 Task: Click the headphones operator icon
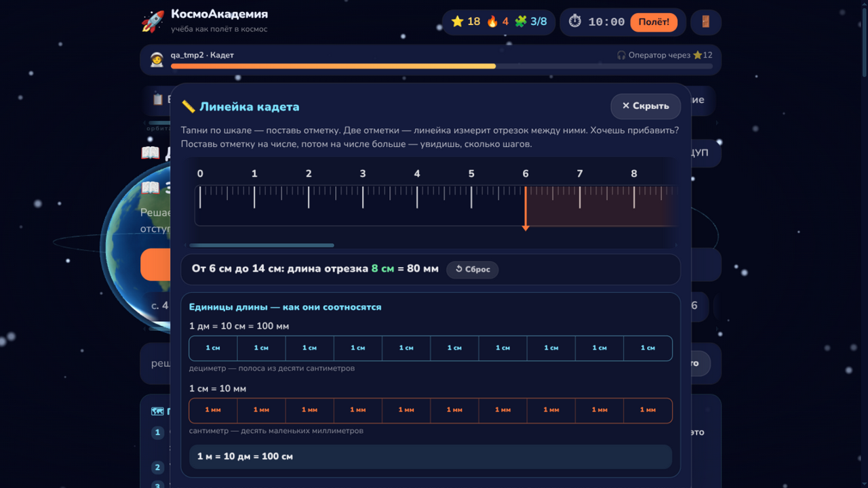tap(621, 55)
